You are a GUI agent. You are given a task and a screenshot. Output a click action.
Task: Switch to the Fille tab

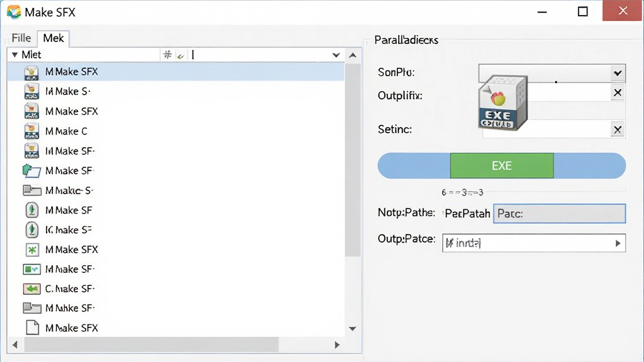point(21,38)
